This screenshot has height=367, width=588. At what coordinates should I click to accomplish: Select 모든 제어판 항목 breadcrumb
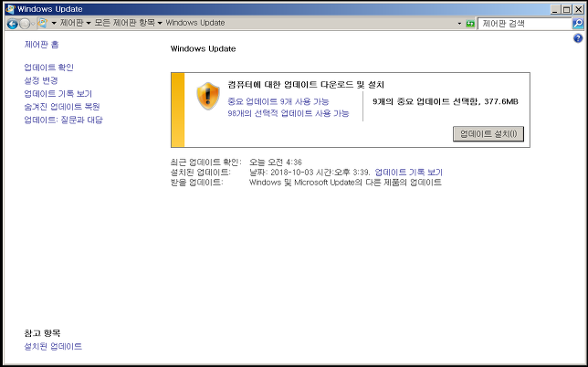coord(124,23)
